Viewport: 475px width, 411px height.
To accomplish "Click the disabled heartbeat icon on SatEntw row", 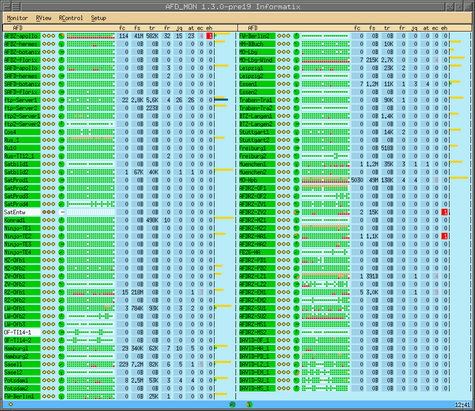I will click(x=62, y=212).
